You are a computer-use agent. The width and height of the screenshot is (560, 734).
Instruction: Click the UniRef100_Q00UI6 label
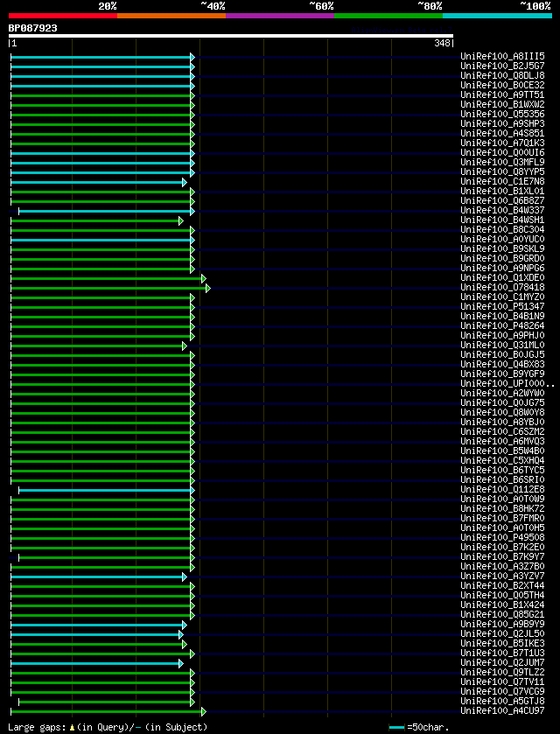point(502,152)
